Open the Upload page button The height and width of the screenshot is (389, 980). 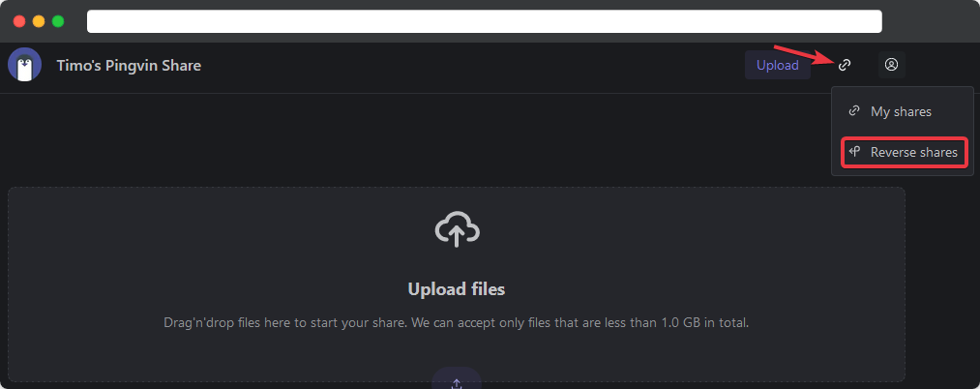778,65
